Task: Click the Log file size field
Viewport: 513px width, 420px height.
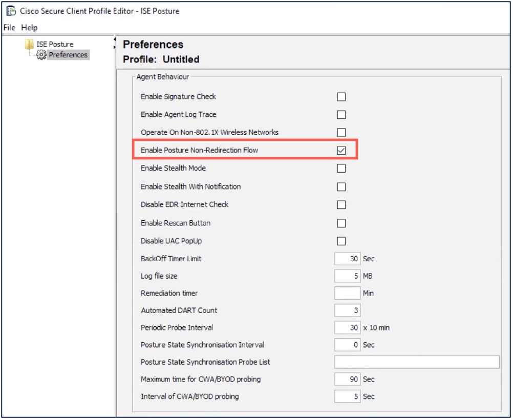Action: pos(348,276)
